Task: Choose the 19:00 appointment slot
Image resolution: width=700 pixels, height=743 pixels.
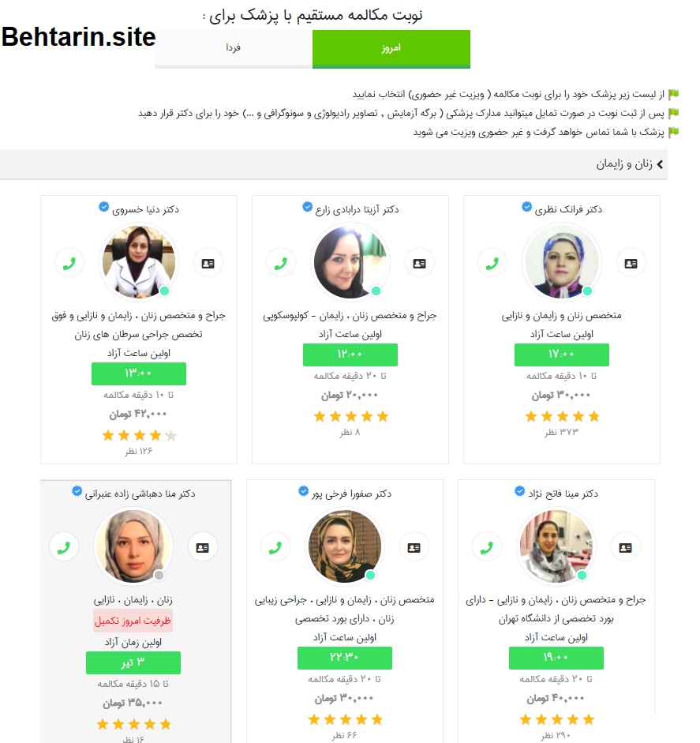Action: tap(556, 658)
